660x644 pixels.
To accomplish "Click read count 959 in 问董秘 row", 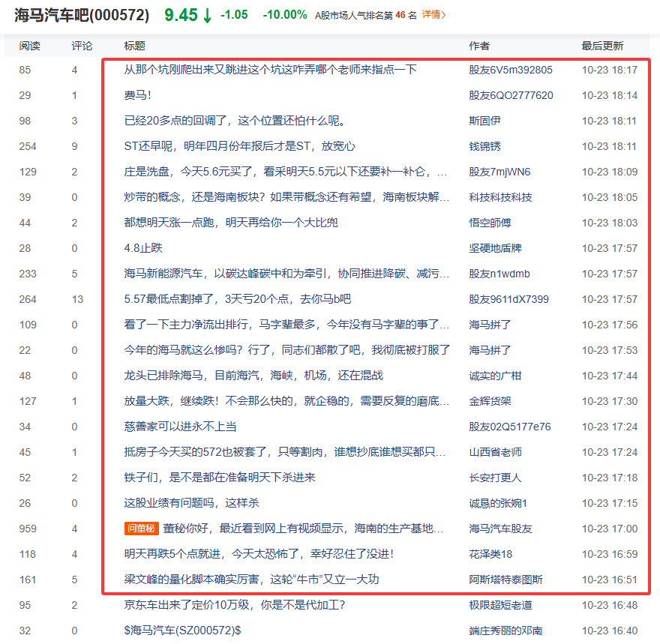I will coord(28,529).
